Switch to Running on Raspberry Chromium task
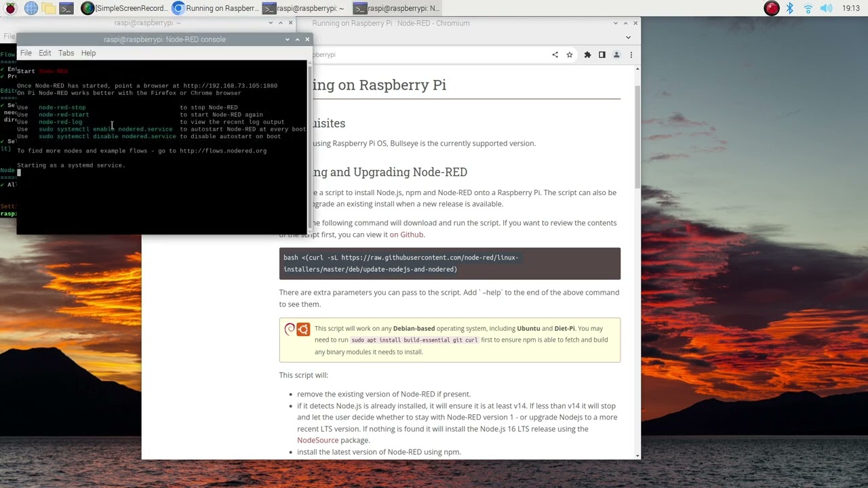 (215, 8)
